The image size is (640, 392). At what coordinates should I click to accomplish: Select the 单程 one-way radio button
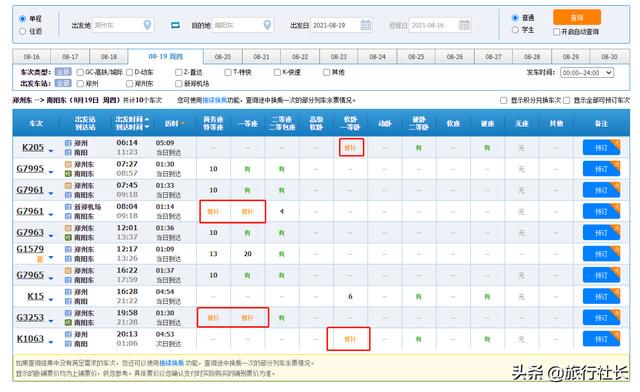(22, 19)
